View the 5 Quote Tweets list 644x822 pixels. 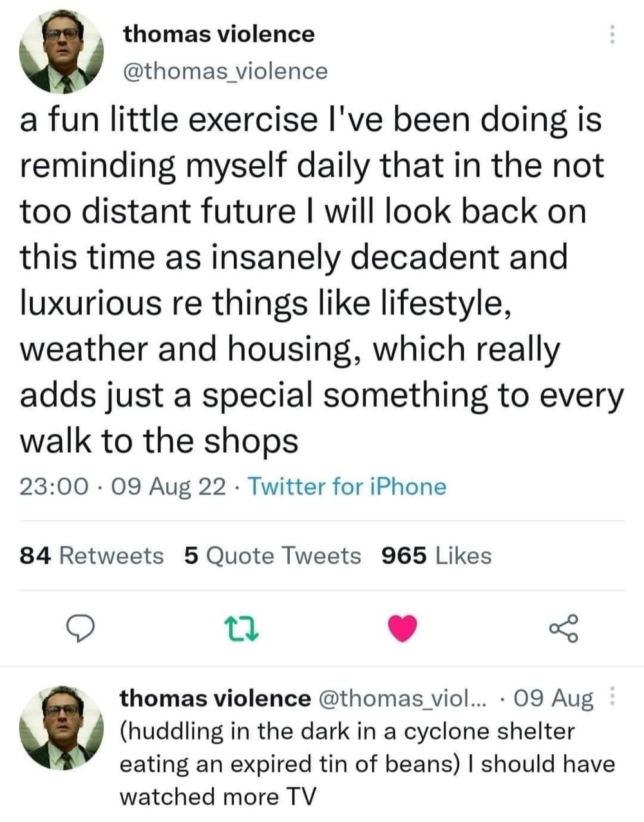point(272,555)
